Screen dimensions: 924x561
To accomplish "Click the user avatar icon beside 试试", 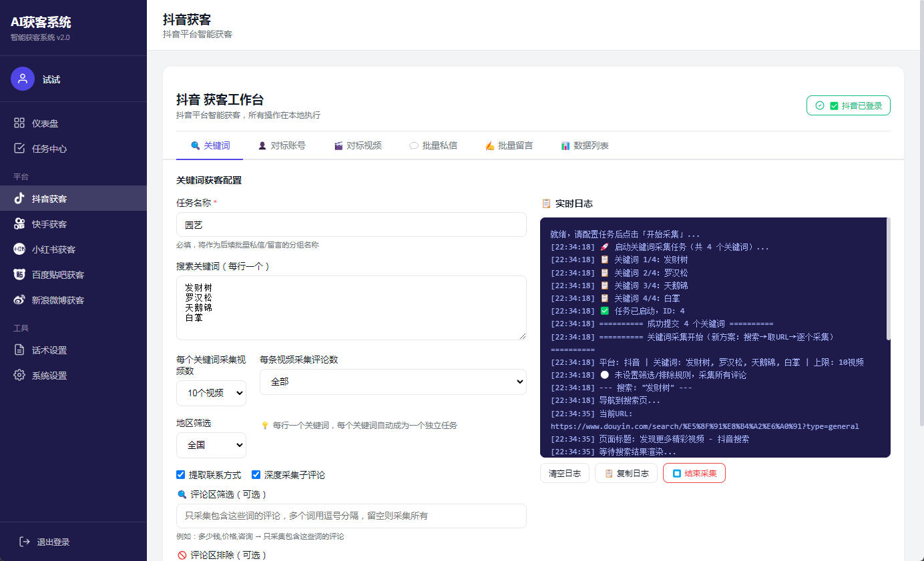I will [x=23, y=79].
